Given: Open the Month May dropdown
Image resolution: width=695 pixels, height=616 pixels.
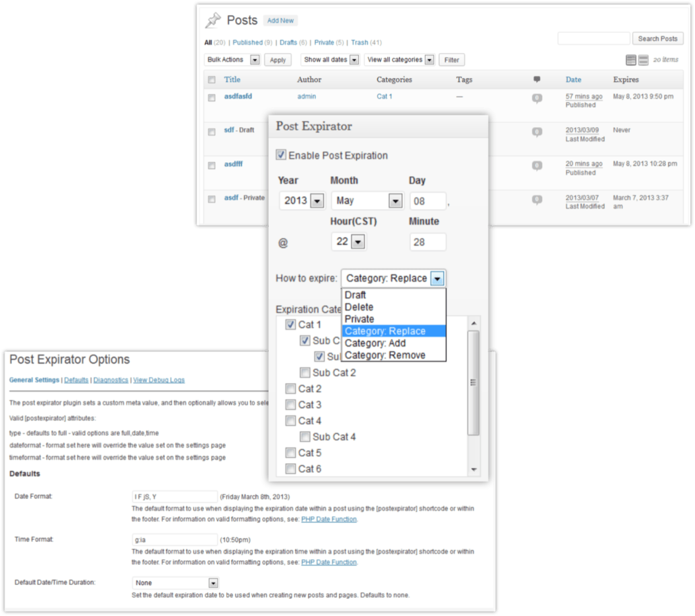Looking at the screenshot, I should click(367, 200).
